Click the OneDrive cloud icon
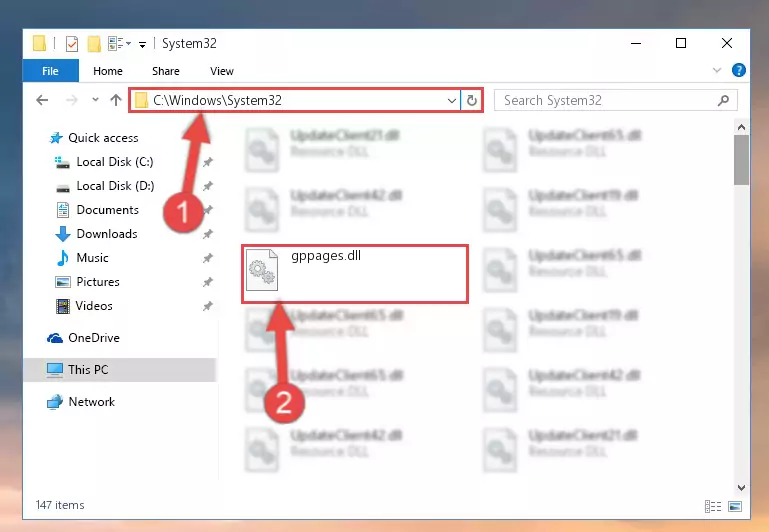The image size is (769, 532). pos(55,338)
